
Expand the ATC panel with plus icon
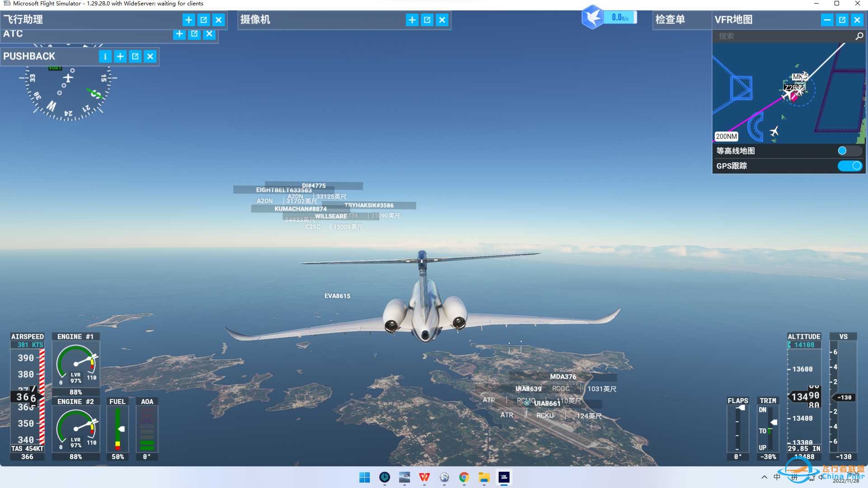pyautogui.click(x=179, y=34)
